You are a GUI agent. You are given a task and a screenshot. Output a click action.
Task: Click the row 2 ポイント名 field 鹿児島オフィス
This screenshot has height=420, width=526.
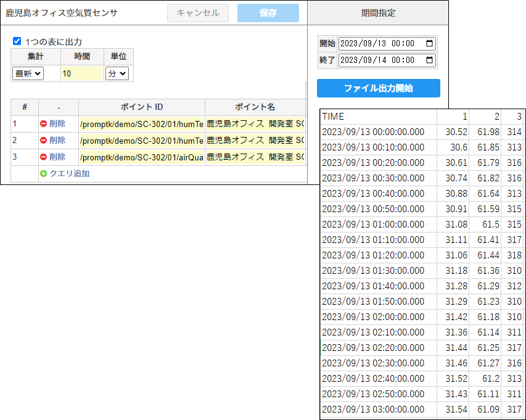(x=255, y=141)
